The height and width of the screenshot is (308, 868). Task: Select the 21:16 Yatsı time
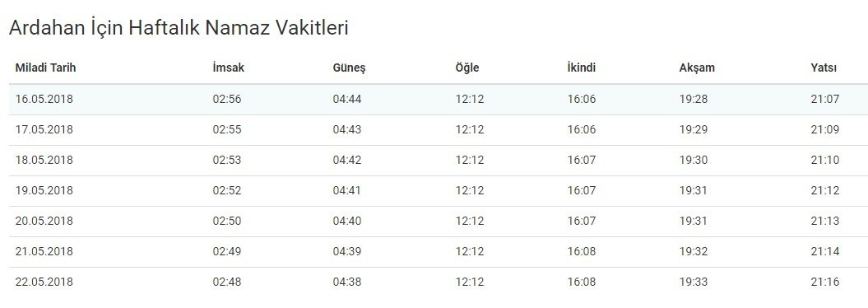point(825,282)
